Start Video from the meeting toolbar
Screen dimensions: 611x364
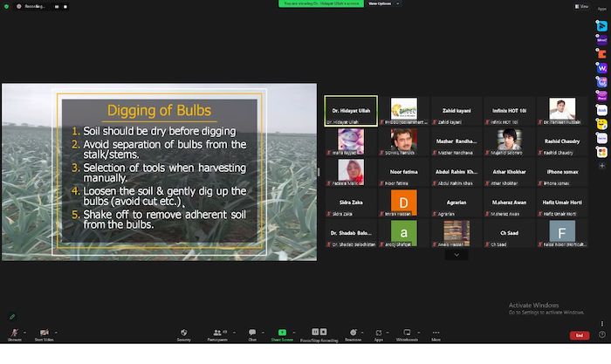45,333
